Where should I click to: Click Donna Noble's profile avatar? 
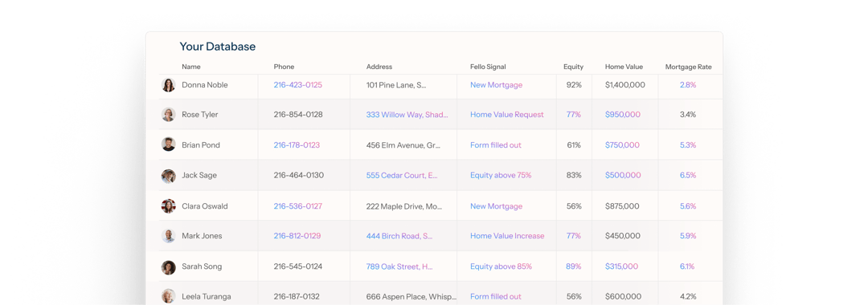168,85
